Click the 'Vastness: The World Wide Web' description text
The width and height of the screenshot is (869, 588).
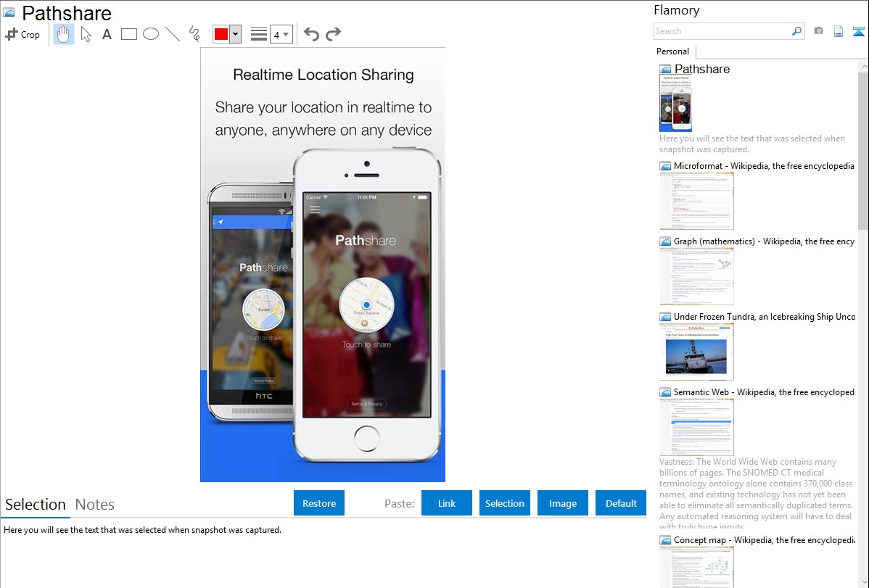(x=757, y=494)
